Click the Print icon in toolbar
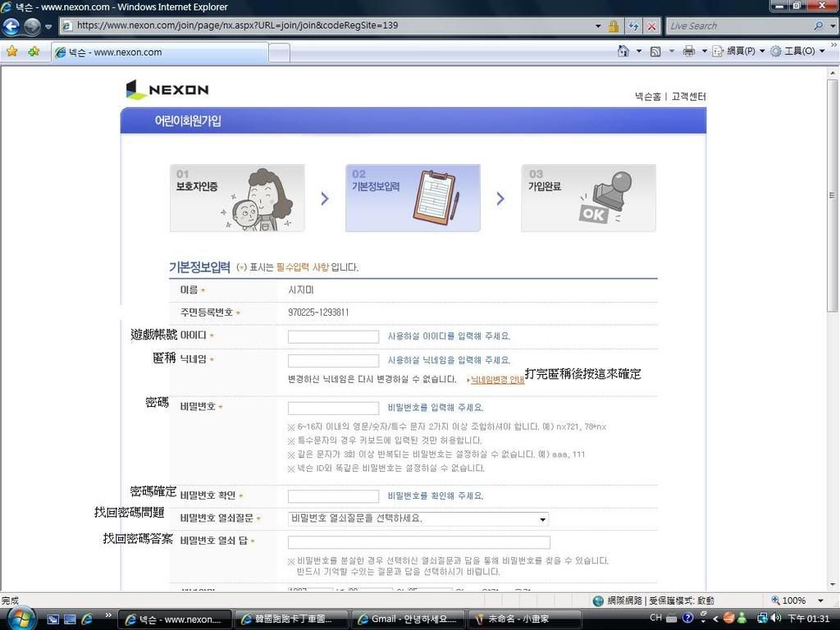 coord(688,51)
